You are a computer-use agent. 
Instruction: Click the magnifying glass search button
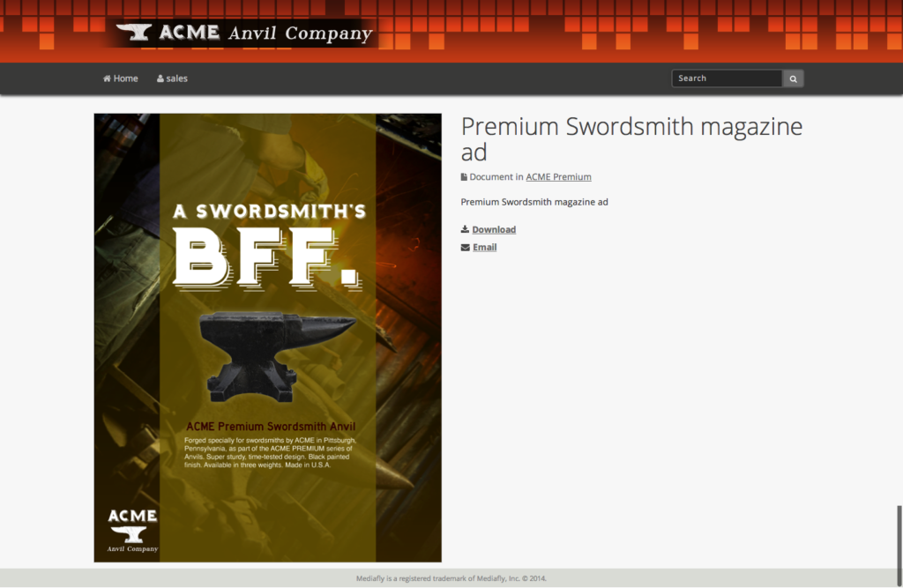pos(793,78)
